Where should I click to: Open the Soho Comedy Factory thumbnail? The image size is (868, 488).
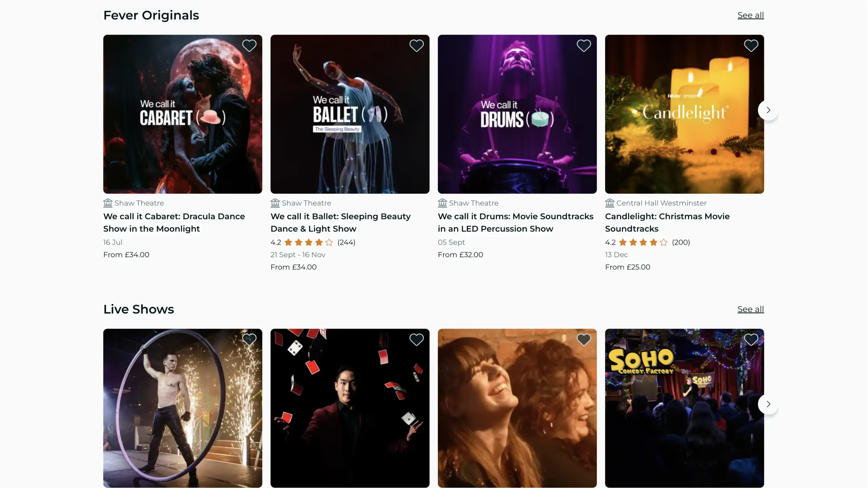pyautogui.click(x=684, y=408)
